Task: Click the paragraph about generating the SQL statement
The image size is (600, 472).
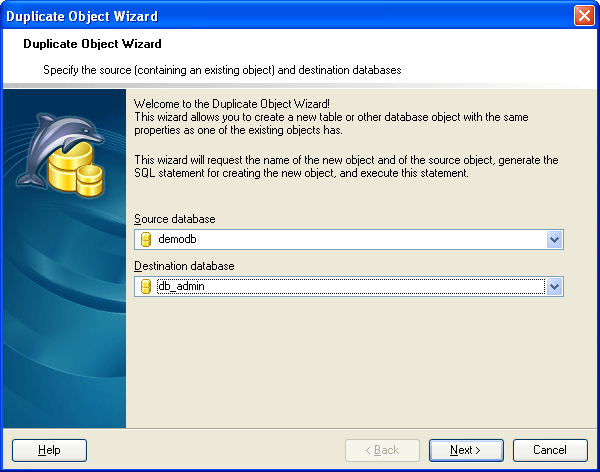Action: pos(346,166)
